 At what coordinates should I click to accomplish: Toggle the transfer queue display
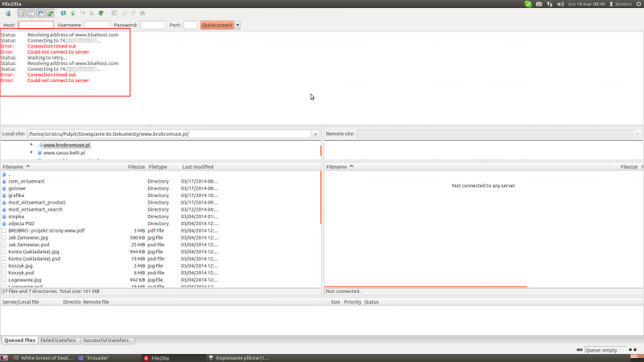(50, 14)
